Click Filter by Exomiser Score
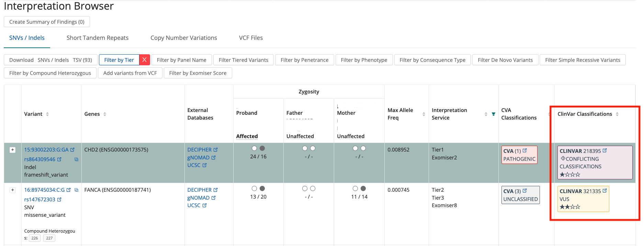Image resolution: width=644 pixels, height=246 pixels. tap(198, 73)
